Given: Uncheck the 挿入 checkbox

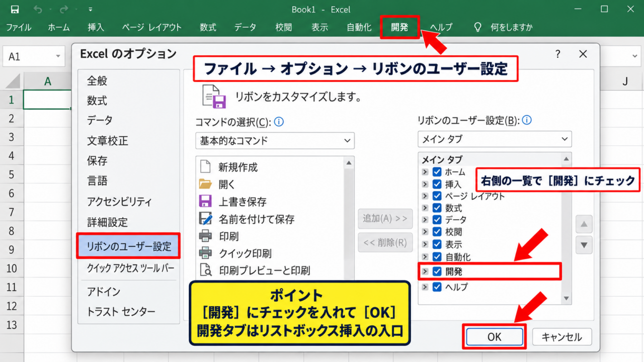Looking at the screenshot, I should pos(437,184).
